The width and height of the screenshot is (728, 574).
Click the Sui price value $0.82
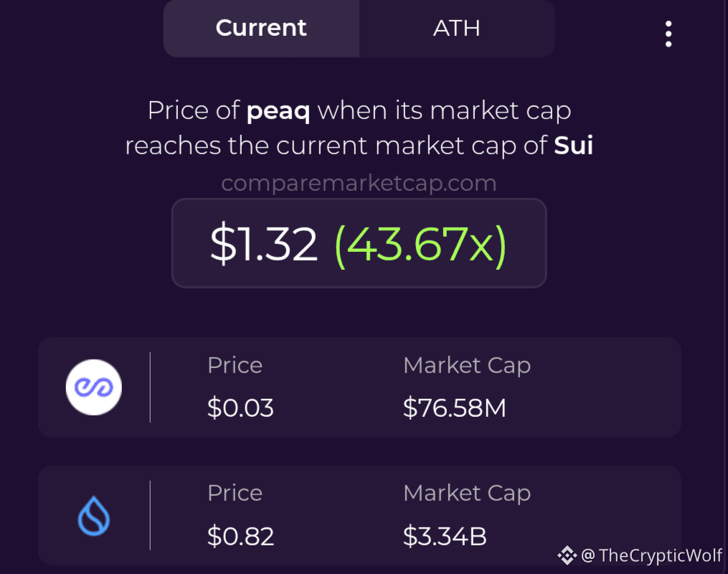(x=240, y=536)
